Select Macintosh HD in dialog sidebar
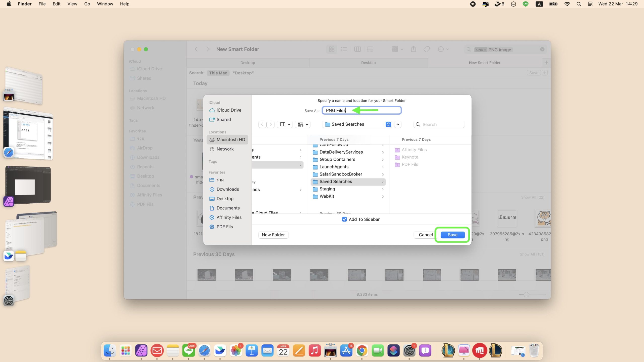The height and width of the screenshot is (362, 644). 230,140
